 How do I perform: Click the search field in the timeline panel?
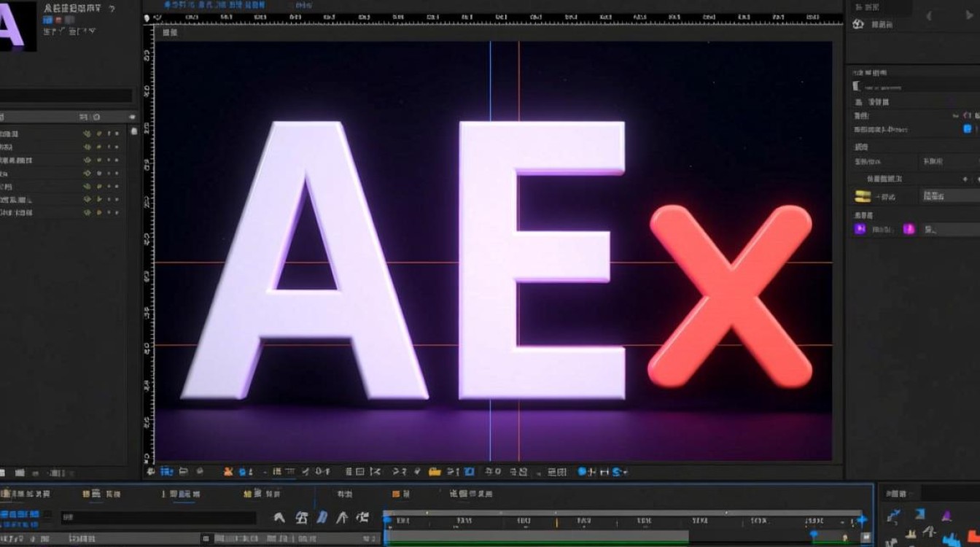[x=158, y=518]
